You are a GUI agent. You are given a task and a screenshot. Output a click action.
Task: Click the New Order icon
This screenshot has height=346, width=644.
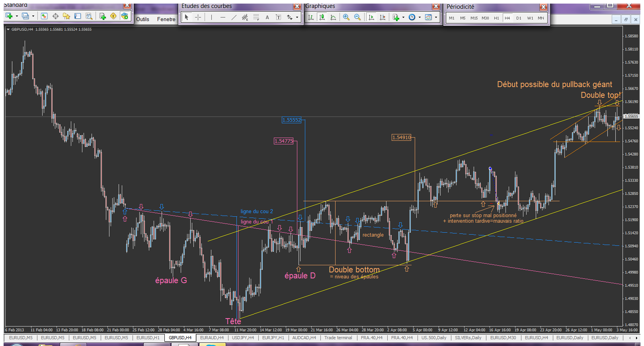pos(102,16)
